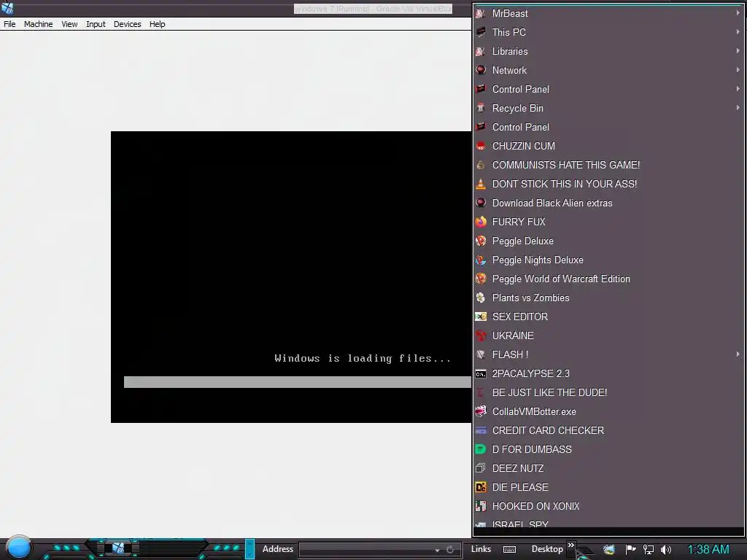Click the Plants vs Zombies icon
The image size is (747, 560).
[x=481, y=297]
